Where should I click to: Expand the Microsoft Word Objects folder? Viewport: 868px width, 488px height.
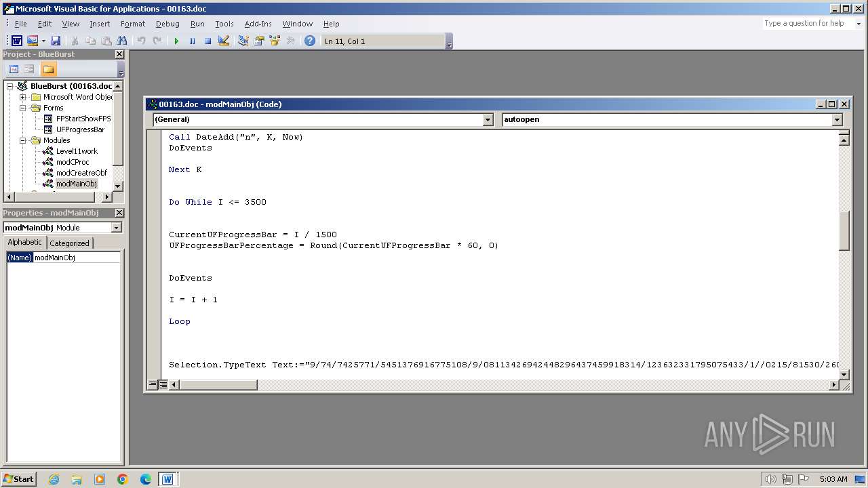[x=23, y=97]
